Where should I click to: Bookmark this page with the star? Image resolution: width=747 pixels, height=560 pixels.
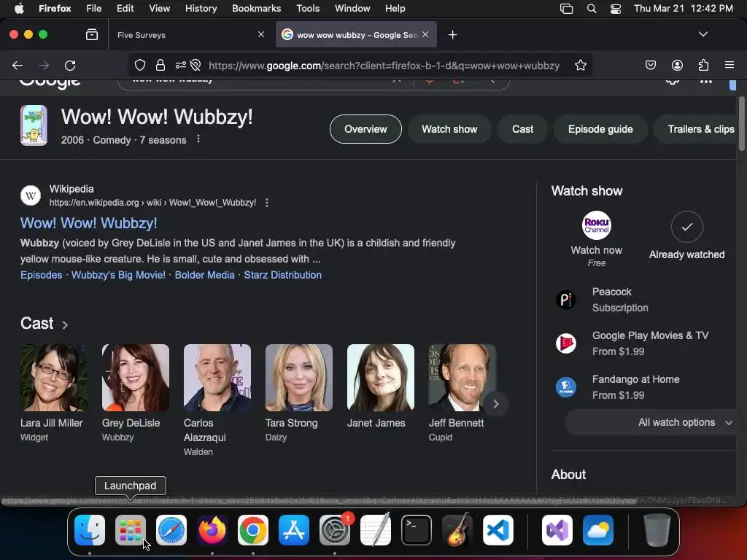coord(580,65)
